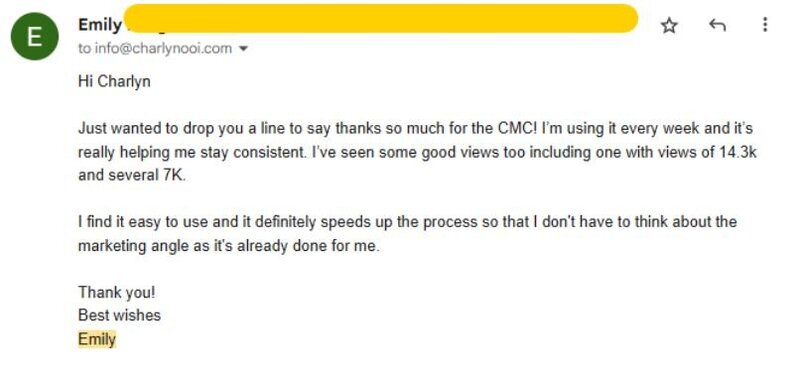800x371 pixels.
Task: Star this email from Emily
Action: pos(669,25)
